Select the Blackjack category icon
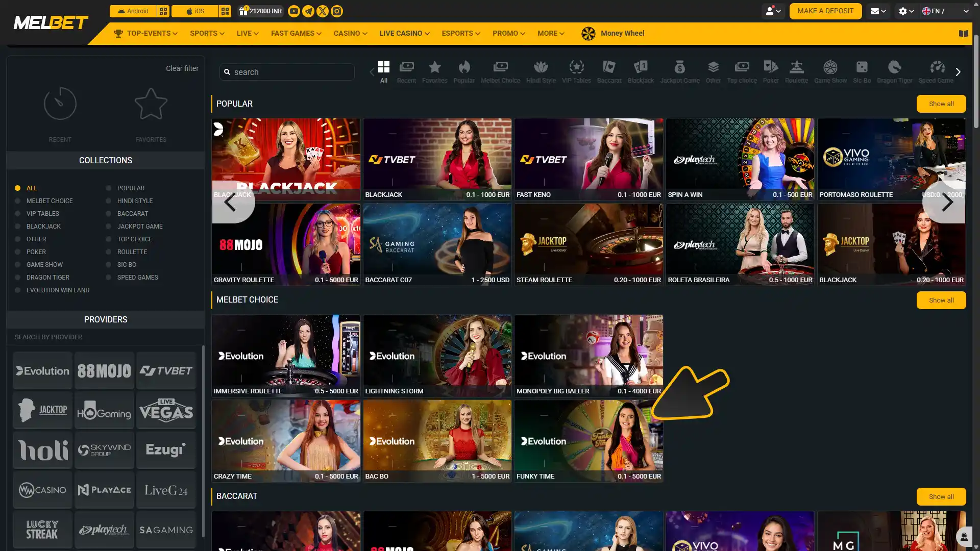Image resolution: width=980 pixels, height=551 pixels. pos(641,72)
